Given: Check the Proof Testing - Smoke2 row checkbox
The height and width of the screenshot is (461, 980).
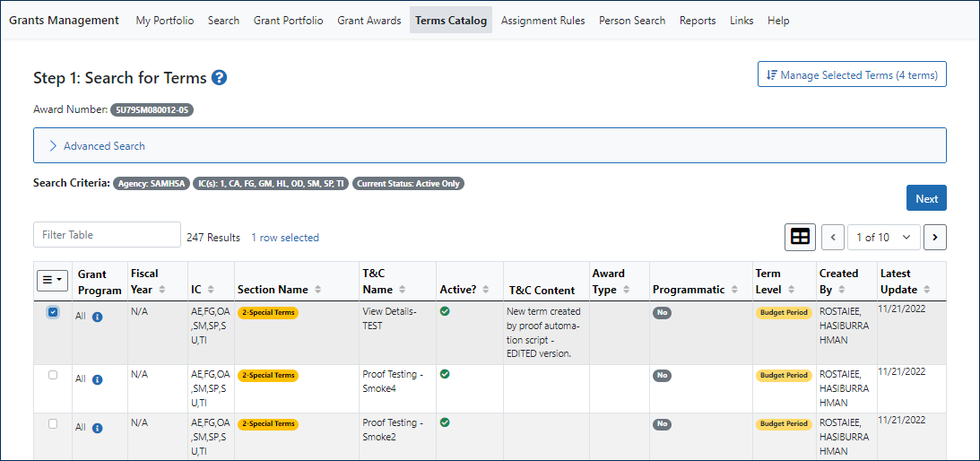Looking at the screenshot, I should point(53,423).
